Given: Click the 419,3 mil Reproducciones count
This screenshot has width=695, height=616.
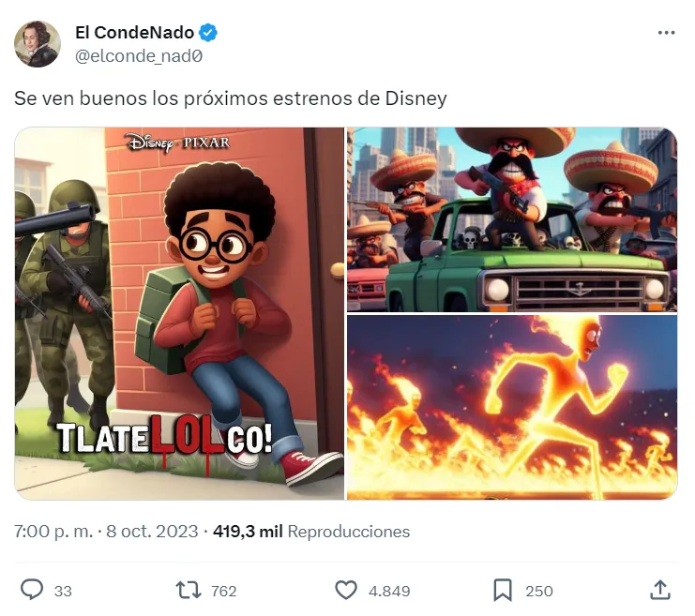Looking at the screenshot, I should click(x=311, y=532).
